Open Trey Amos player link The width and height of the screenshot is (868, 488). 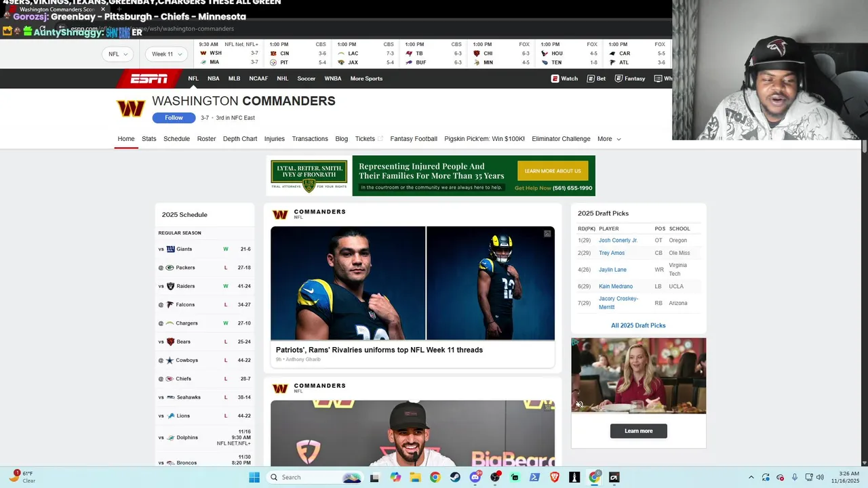click(612, 253)
